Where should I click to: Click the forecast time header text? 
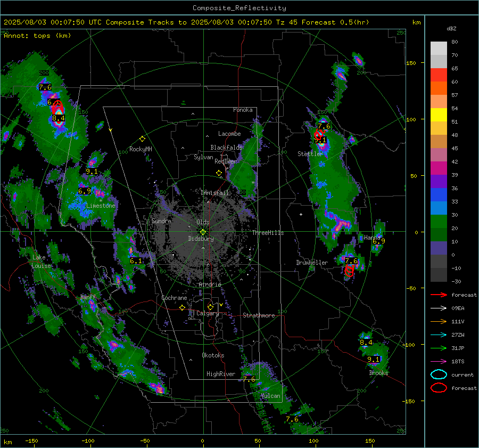[x=186, y=22]
